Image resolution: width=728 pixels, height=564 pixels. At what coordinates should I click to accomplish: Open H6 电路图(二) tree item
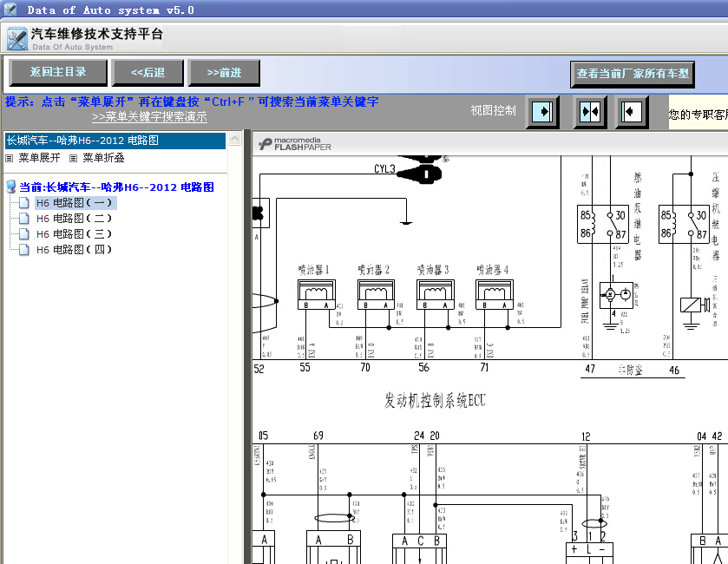pyautogui.click(x=75, y=218)
